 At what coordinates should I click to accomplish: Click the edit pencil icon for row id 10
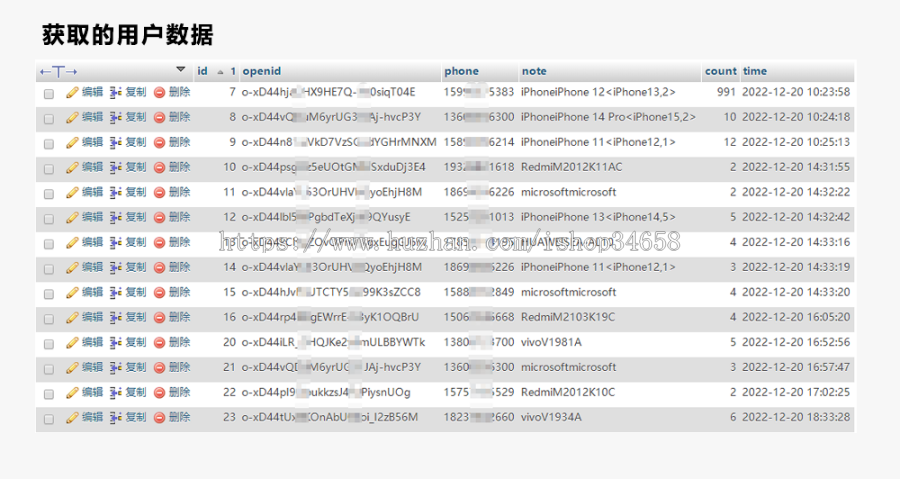click(x=72, y=168)
